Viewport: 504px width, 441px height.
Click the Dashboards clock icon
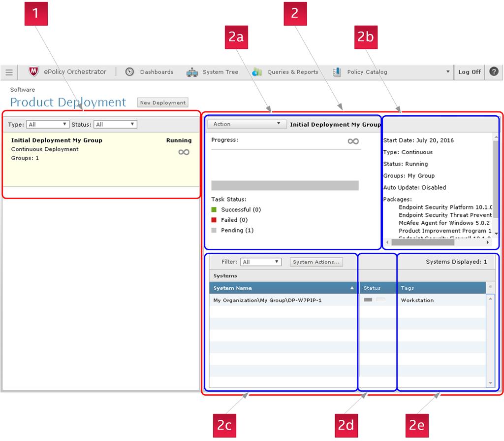coord(129,72)
